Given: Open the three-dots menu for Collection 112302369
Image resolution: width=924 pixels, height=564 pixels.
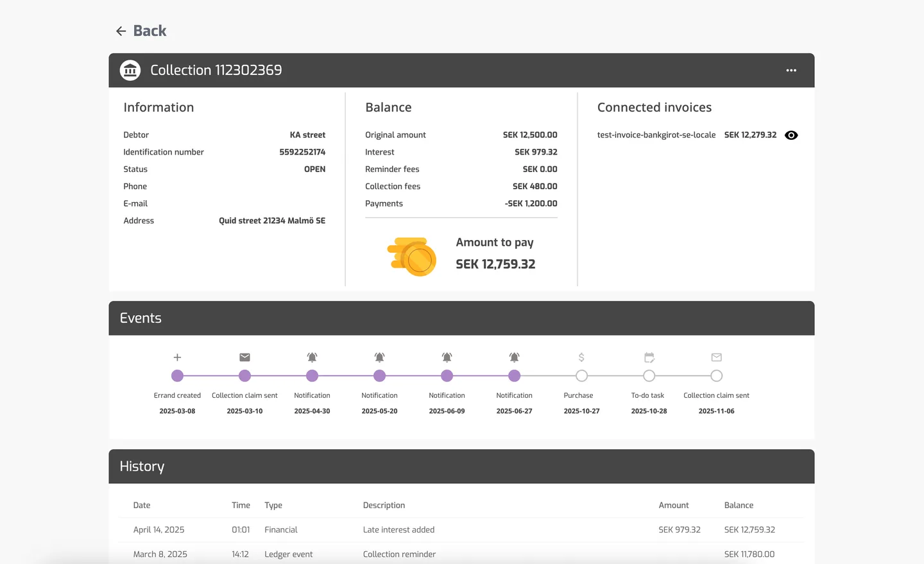Looking at the screenshot, I should click(791, 71).
